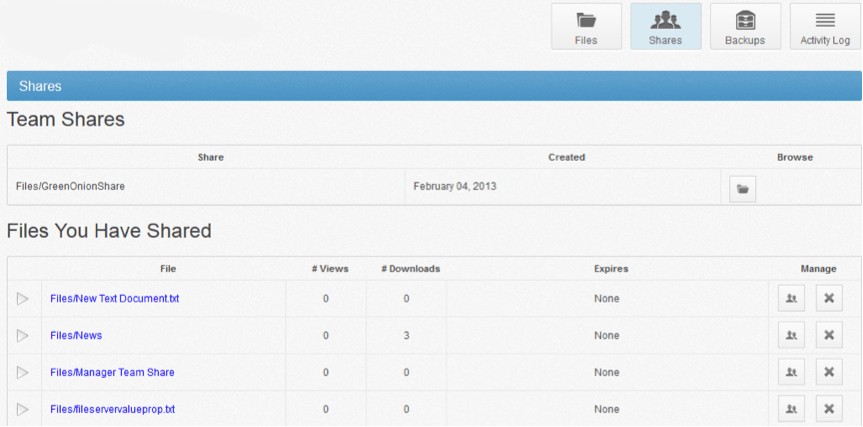Switch to the Shares tab
The image size is (863, 427).
click(665, 26)
